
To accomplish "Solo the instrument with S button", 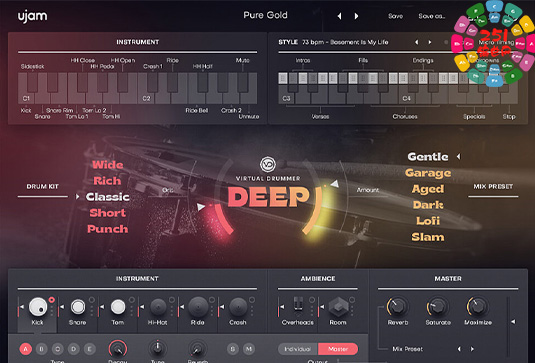I will click(233, 349).
